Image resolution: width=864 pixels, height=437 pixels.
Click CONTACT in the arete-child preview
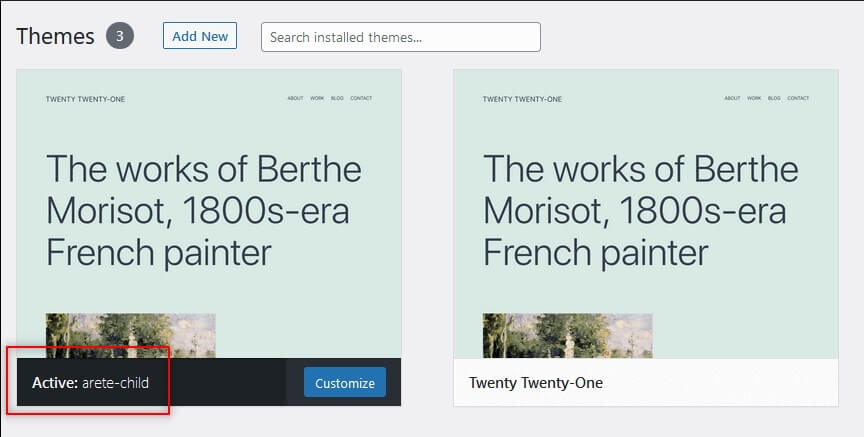pyautogui.click(x=361, y=98)
